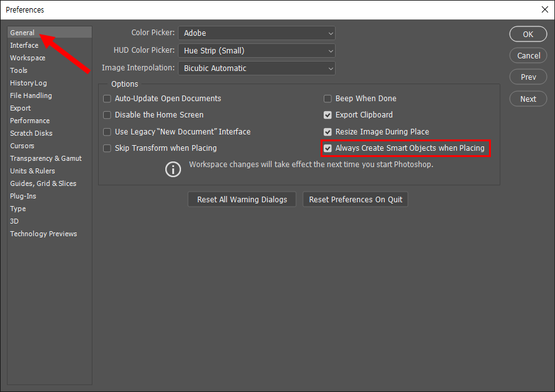
Task: Click Reset Preferences On Quit
Action: (355, 200)
